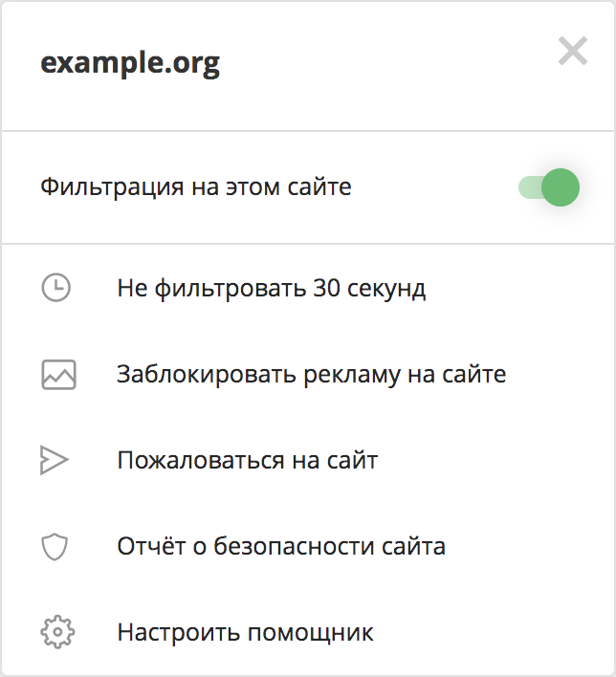Click the green knob of the filtering switch
The image size is (616, 677).
click(x=561, y=187)
